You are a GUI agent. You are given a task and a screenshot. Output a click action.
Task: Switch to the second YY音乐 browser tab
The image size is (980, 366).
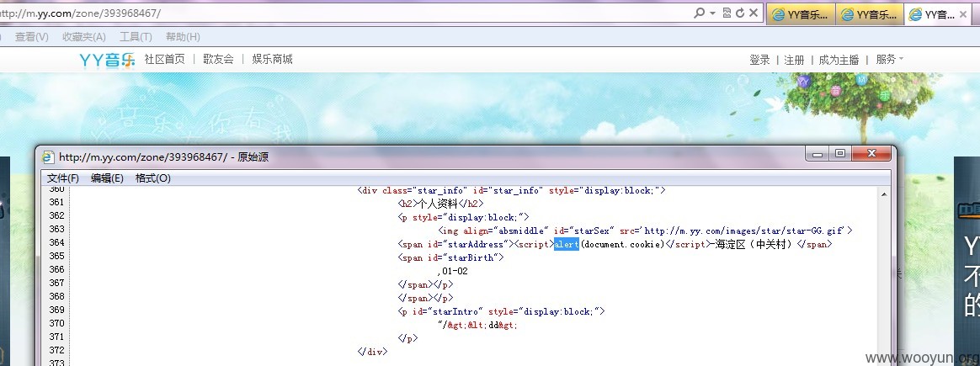870,14
